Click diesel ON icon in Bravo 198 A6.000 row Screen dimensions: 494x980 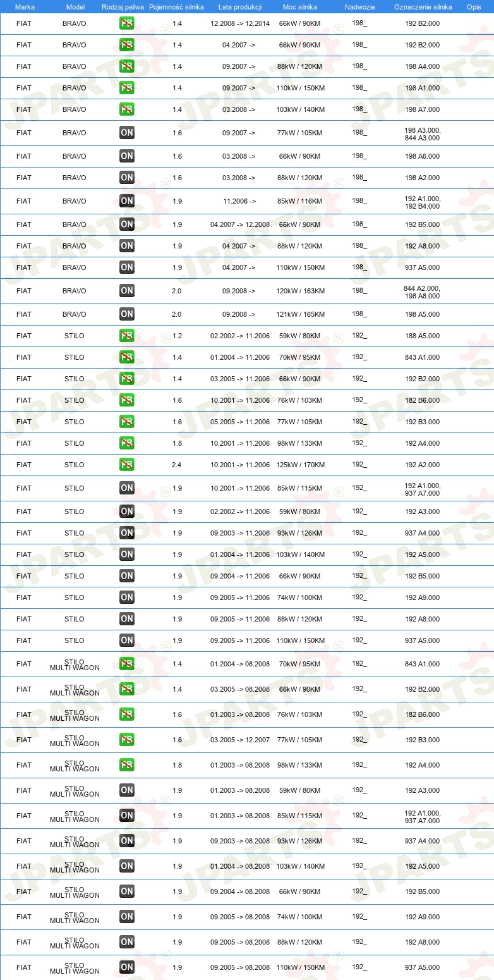127,156
